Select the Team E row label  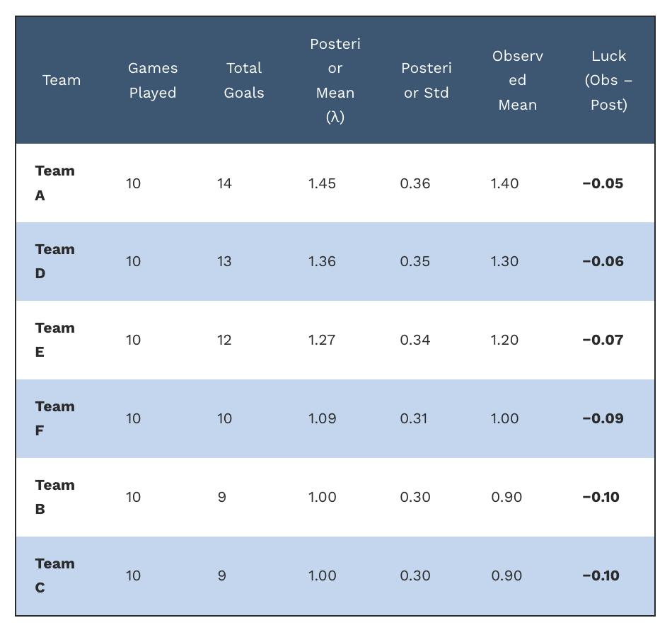[55, 340]
